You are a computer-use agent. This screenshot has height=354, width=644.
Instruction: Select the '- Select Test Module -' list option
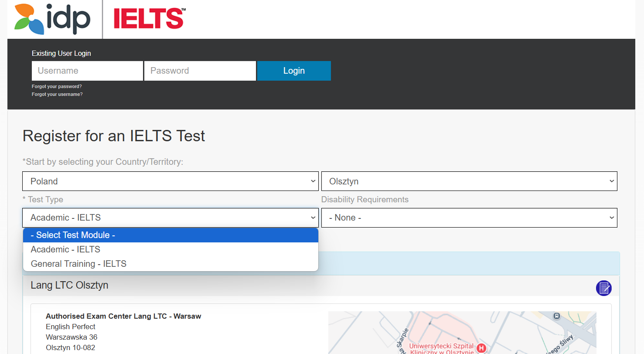(x=170, y=235)
